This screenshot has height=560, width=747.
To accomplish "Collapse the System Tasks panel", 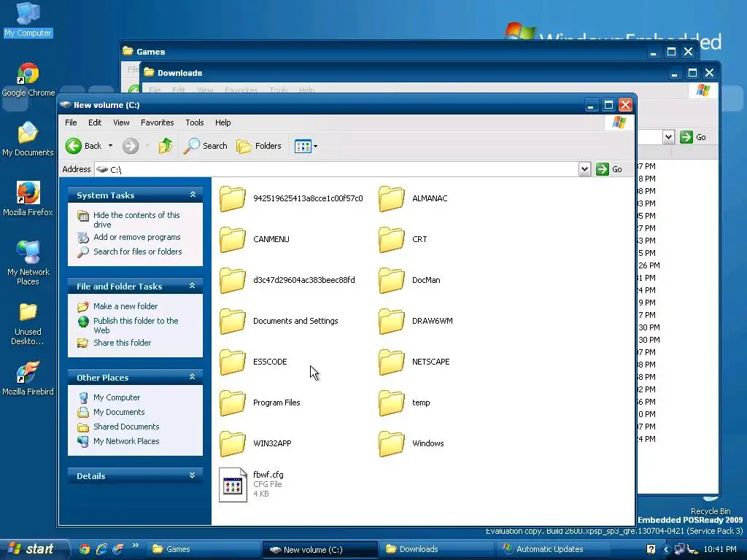I will point(193,194).
